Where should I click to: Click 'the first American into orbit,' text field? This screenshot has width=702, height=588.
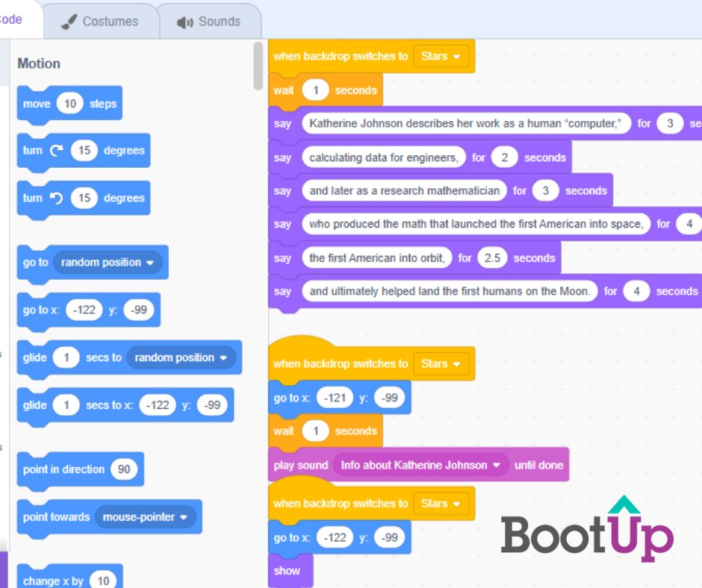pos(377,258)
